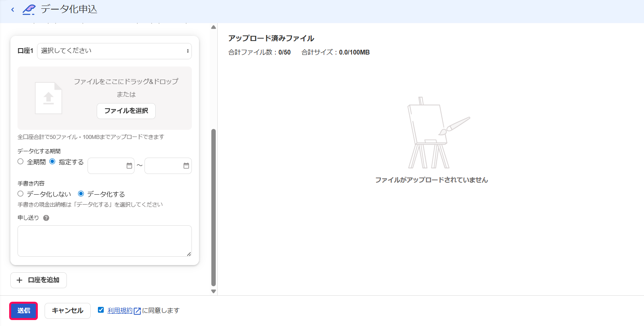Open the 利用規約 link
644x326 pixels.
coord(120,310)
